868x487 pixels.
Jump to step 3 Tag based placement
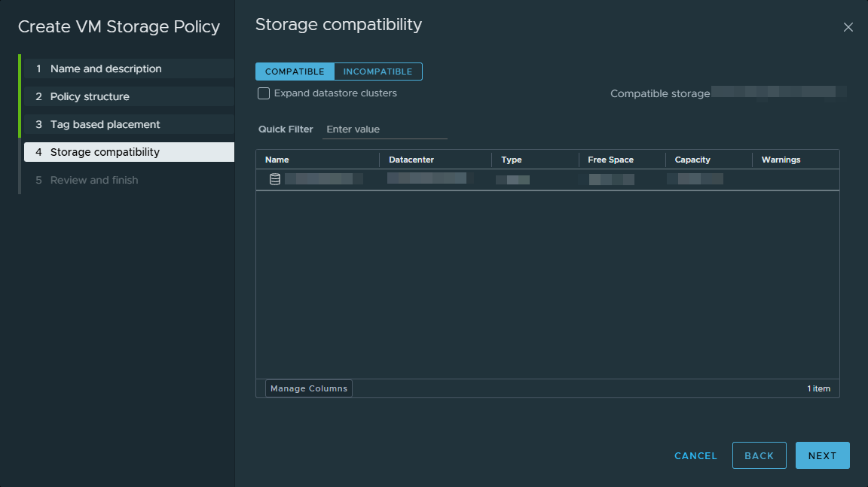point(105,124)
